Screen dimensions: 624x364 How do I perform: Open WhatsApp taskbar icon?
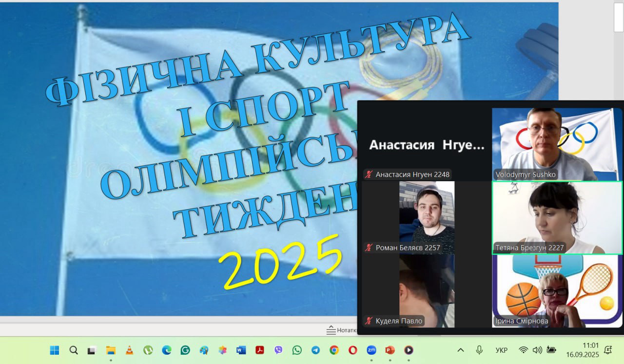tap(297, 350)
